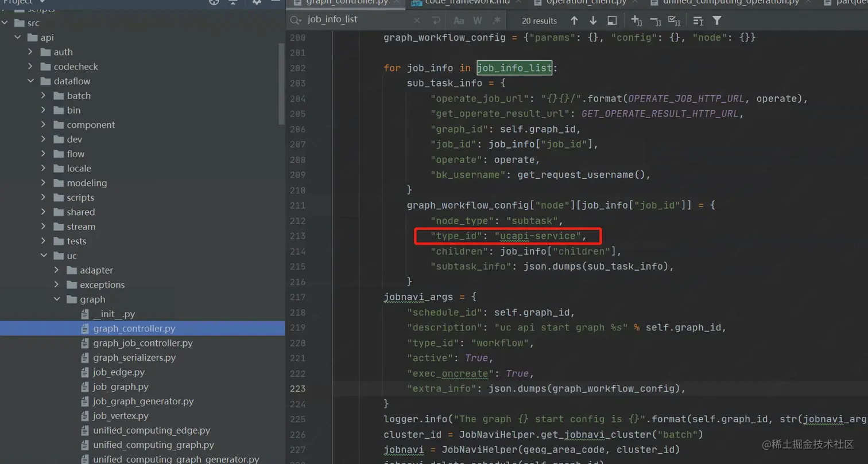
Task: Select graph_controller.py in the project tree
Action: [x=142, y=329]
